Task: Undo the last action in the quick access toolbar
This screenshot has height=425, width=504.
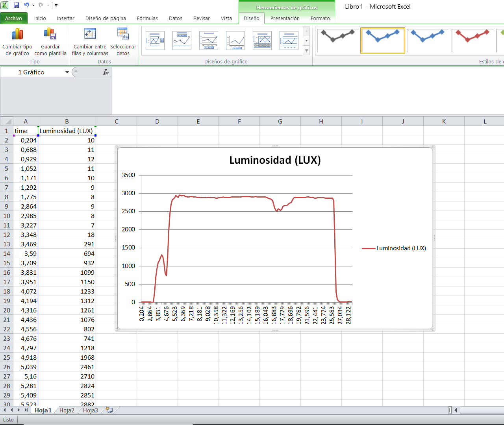Action: pos(26,5)
